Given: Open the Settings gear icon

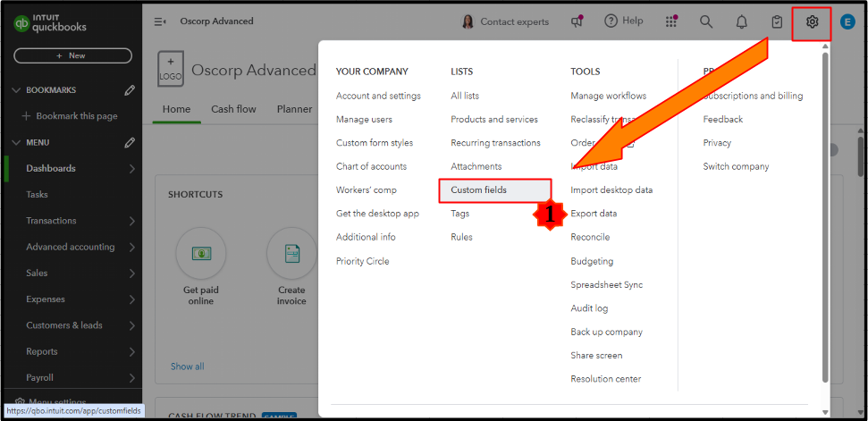Looking at the screenshot, I should pos(812,22).
